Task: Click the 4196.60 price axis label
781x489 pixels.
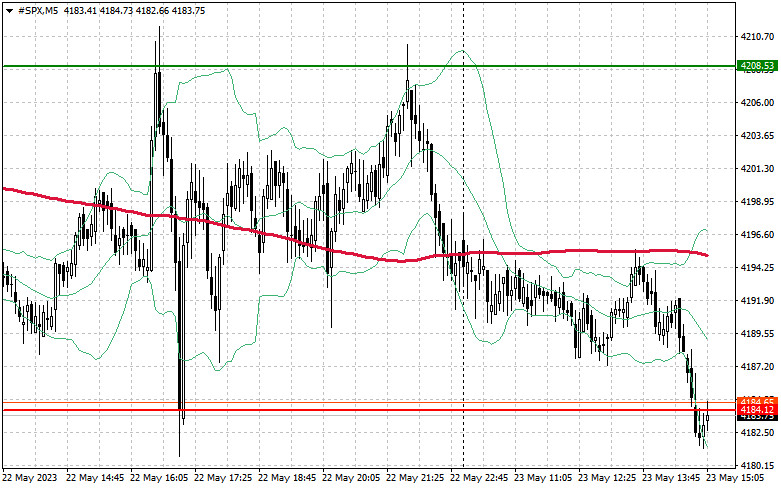Action: pyautogui.click(x=757, y=234)
